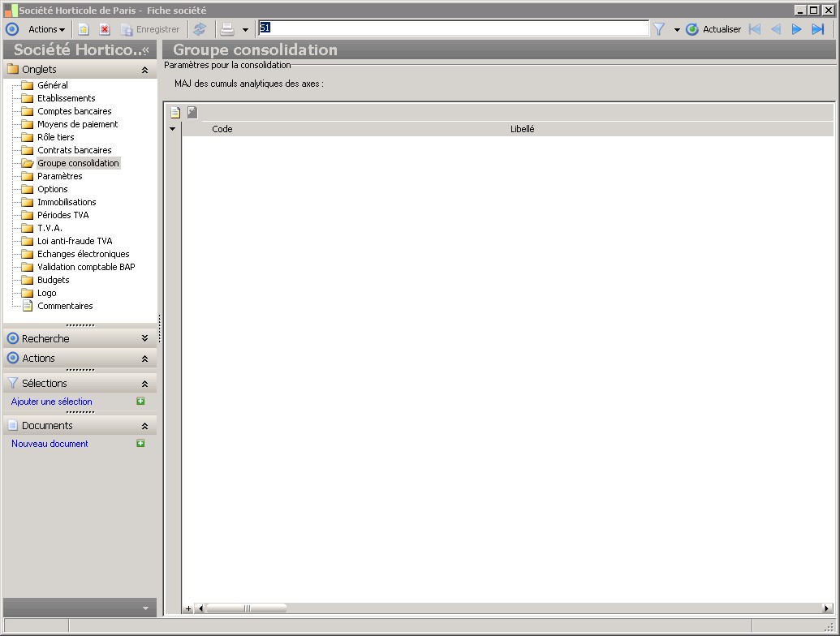Click the red X delete record icon
The height and width of the screenshot is (636, 840).
click(x=105, y=29)
